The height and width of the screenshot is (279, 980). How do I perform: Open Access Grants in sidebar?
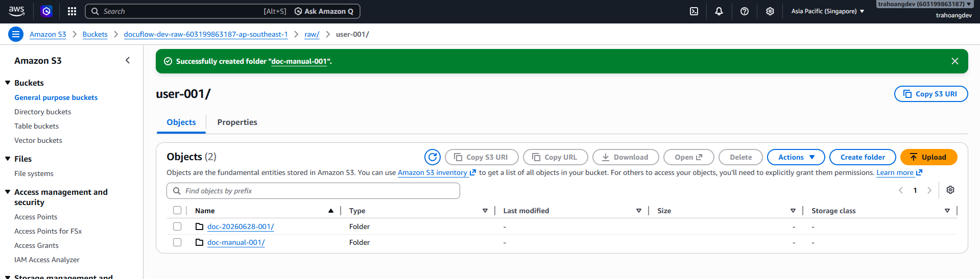[x=36, y=245]
